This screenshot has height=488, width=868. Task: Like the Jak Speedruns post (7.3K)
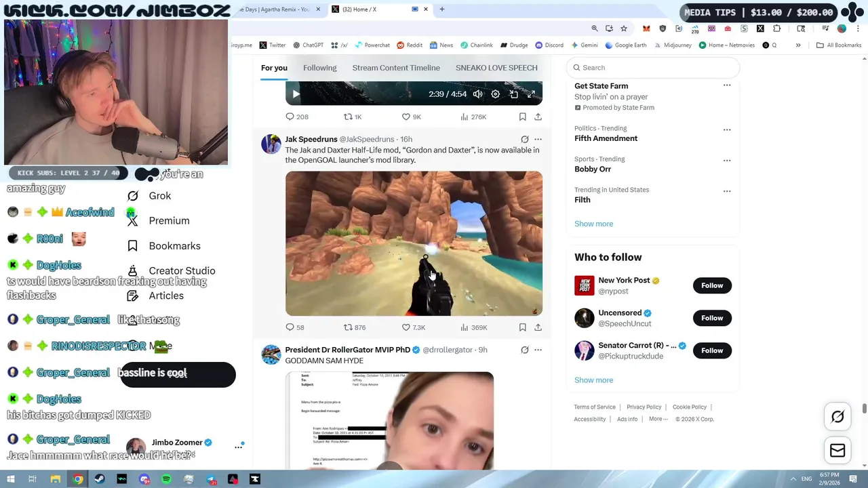[x=414, y=327]
